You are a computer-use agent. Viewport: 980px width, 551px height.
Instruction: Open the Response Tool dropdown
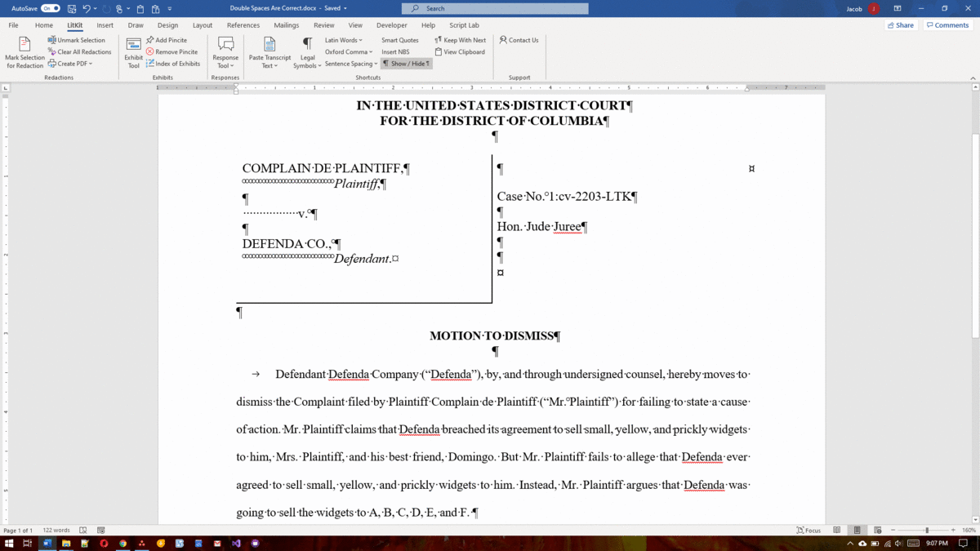(225, 52)
